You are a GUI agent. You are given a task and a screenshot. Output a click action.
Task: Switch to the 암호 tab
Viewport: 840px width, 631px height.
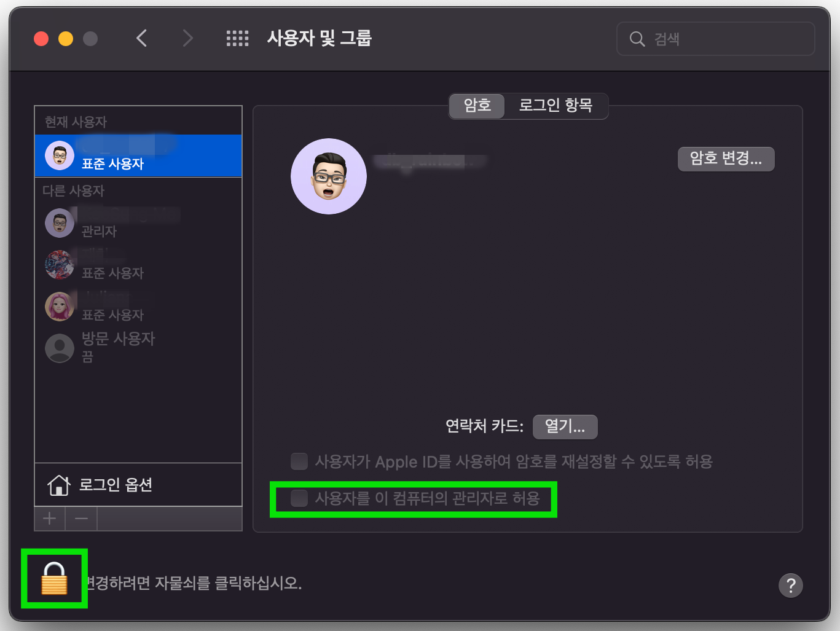coord(477,106)
